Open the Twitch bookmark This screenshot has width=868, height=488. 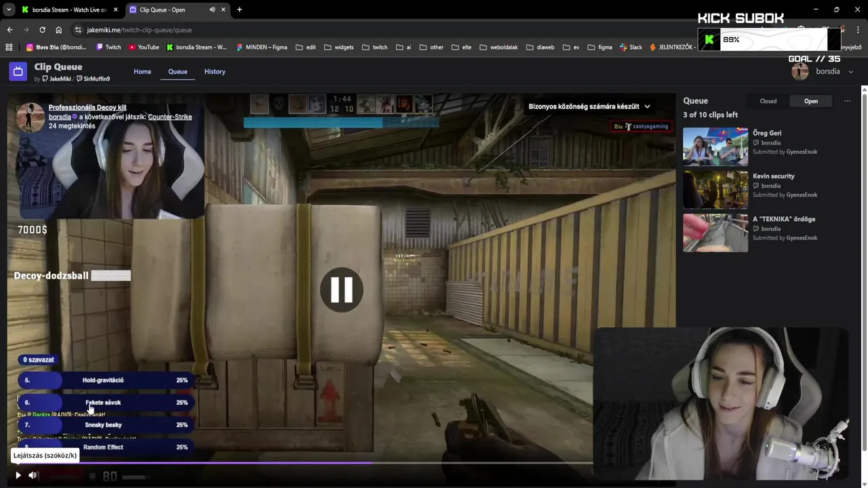[108, 47]
